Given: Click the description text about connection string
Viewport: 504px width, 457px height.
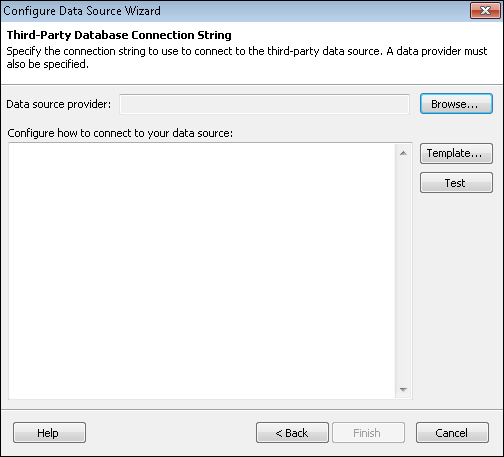Looking at the screenshot, I should [x=247, y=57].
